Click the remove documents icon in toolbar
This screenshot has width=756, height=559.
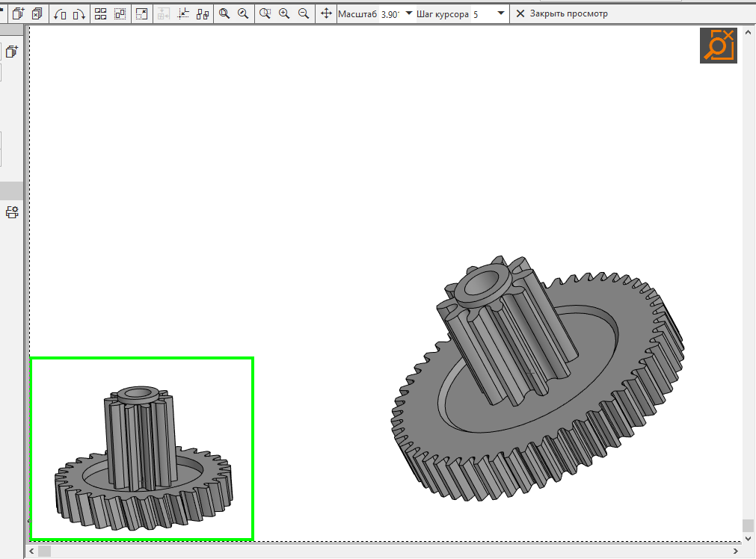pos(37,13)
